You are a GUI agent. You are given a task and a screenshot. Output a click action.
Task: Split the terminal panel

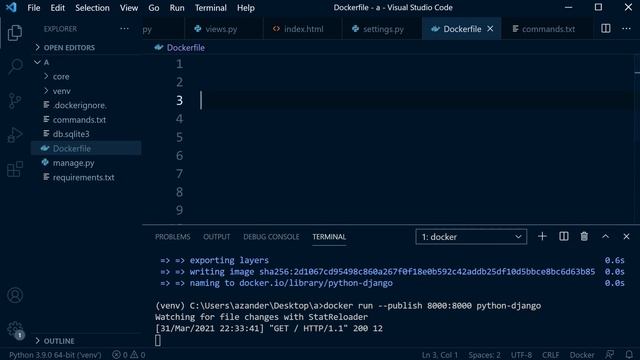coord(564,236)
